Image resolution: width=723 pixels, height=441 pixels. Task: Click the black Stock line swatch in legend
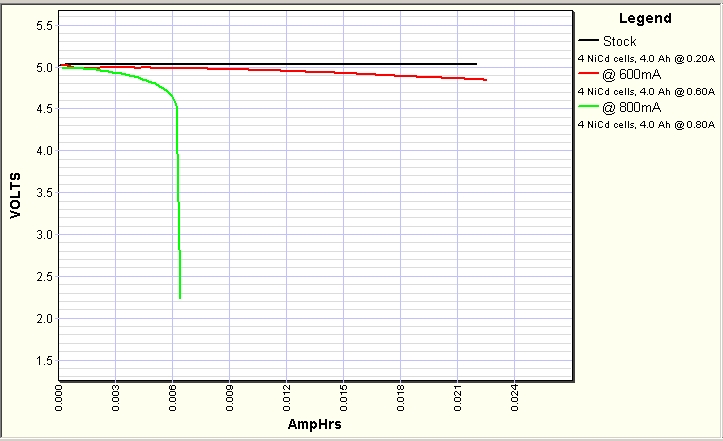(589, 41)
